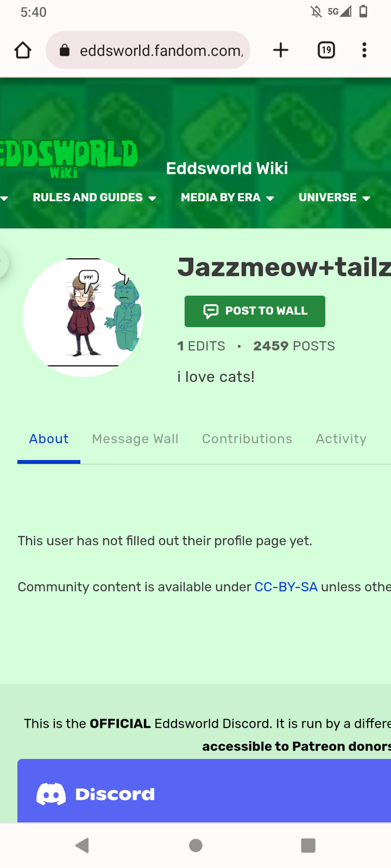Open the browser three-dot menu

coord(364,50)
